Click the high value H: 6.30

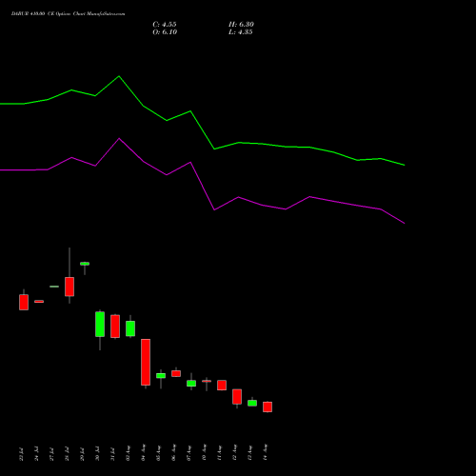241,25
